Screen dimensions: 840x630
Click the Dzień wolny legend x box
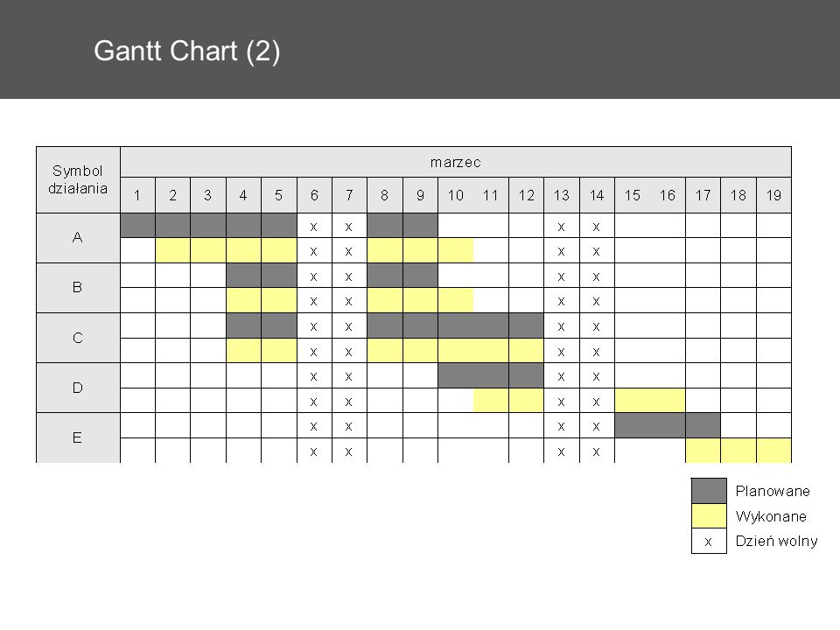click(x=709, y=541)
